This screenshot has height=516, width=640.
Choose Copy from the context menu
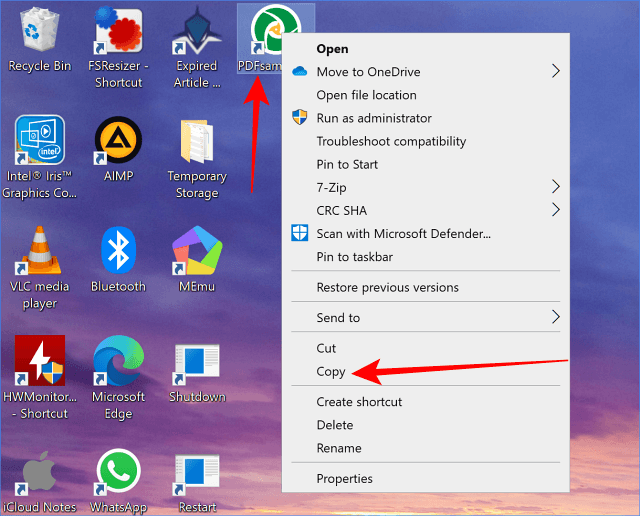(426, 371)
